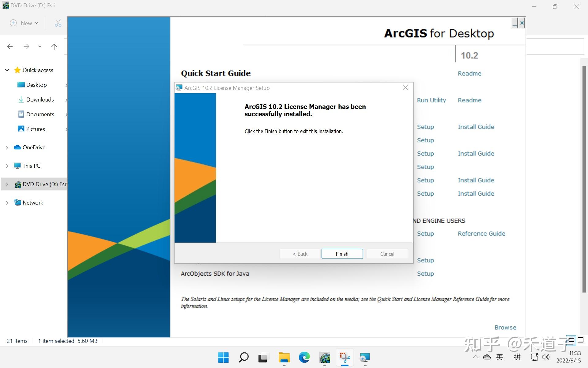Open Task View from the taskbar

263,357
